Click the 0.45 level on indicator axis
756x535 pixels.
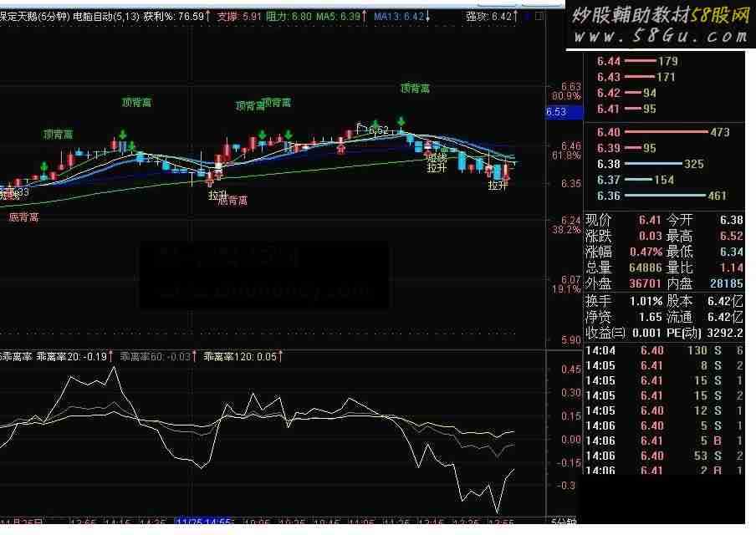(x=571, y=369)
